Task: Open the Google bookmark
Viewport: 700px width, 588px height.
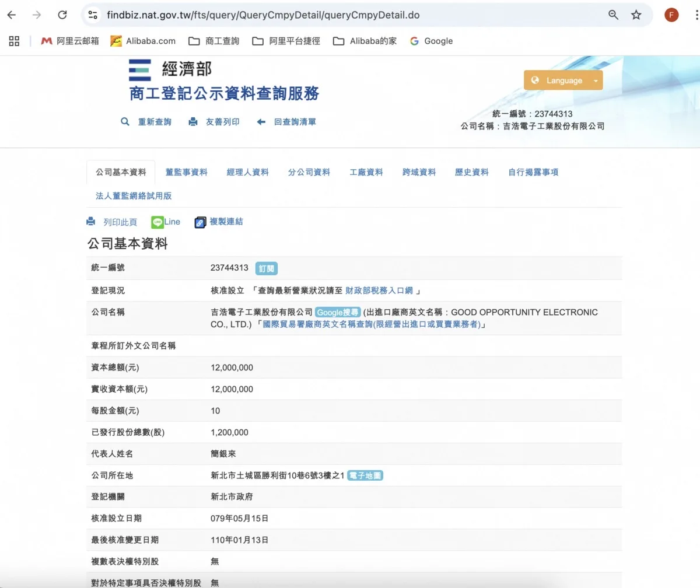Action: coord(432,41)
